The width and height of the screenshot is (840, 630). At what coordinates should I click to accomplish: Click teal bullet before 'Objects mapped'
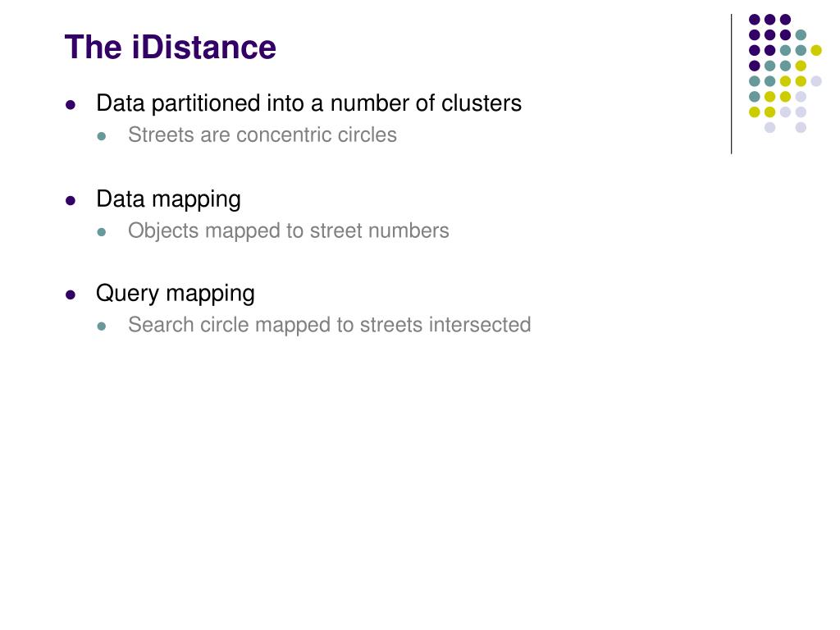102,232
